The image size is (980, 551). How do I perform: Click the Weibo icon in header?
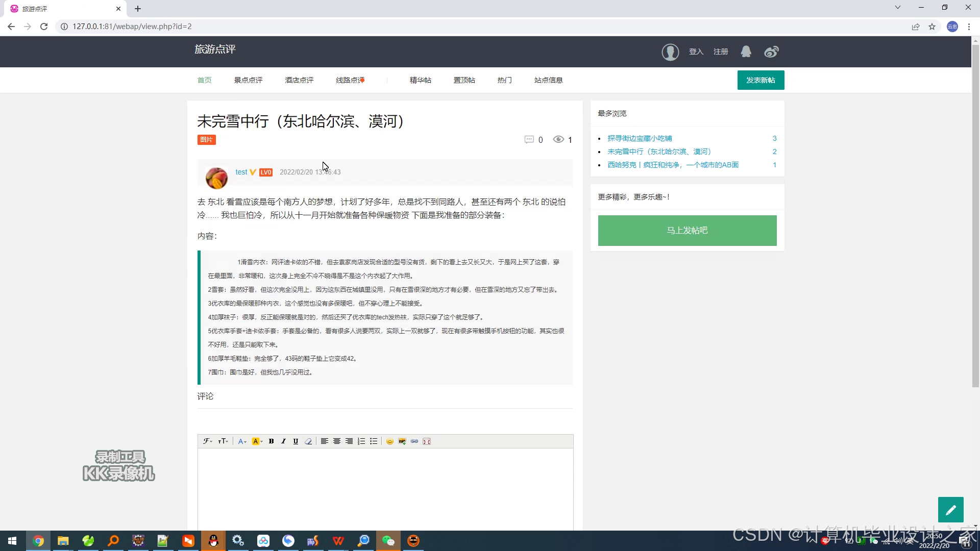point(771,52)
